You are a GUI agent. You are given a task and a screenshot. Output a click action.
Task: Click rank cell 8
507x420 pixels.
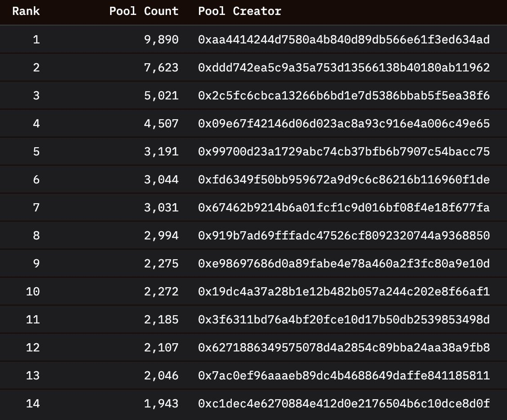click(x=36, y=236)
